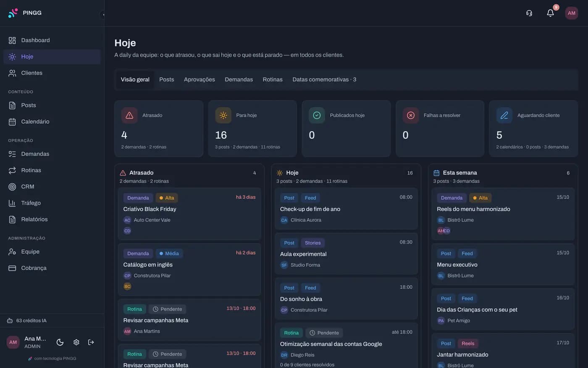Go to Dashboard in the sidebar

pyautogui.click(x=52, y=40)
